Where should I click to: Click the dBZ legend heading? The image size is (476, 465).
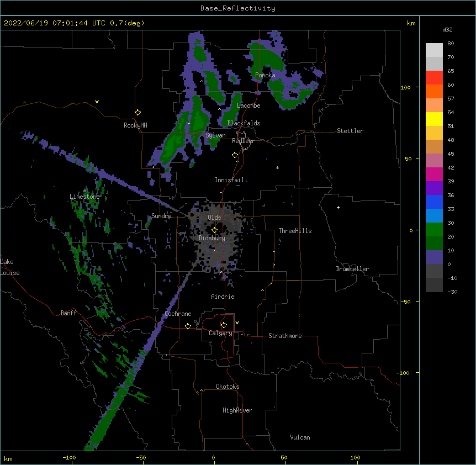tap(447, 30)
